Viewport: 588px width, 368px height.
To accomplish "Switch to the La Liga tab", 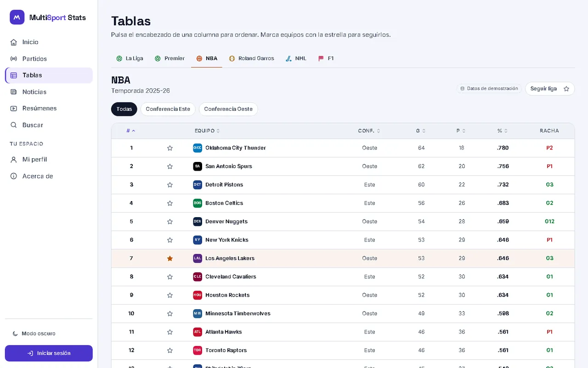I will click(130, 58).
